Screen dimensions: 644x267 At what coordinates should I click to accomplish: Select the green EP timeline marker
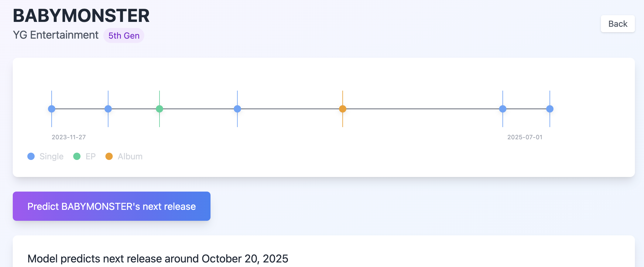pyautogui.click(x=159, y=109)
